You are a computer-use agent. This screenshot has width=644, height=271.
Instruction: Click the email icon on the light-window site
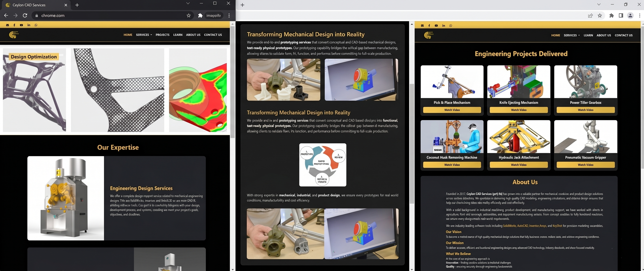[422, 25]
